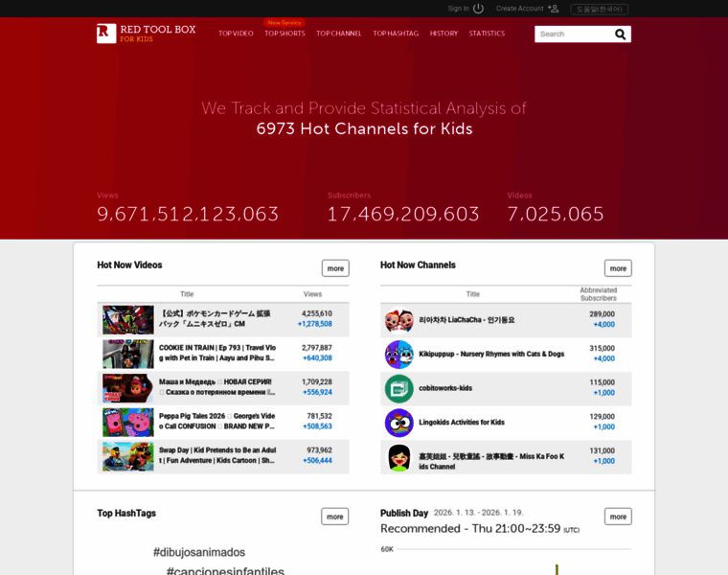Click the Create Account person icon
Viewport: 728px width, 575px height.
point(553,9)
